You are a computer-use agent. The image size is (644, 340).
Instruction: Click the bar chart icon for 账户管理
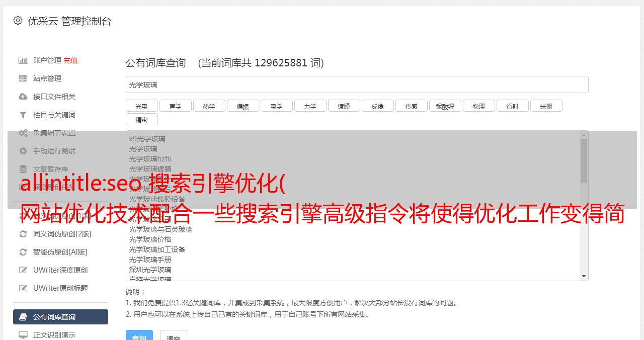[x=23, y=60]
